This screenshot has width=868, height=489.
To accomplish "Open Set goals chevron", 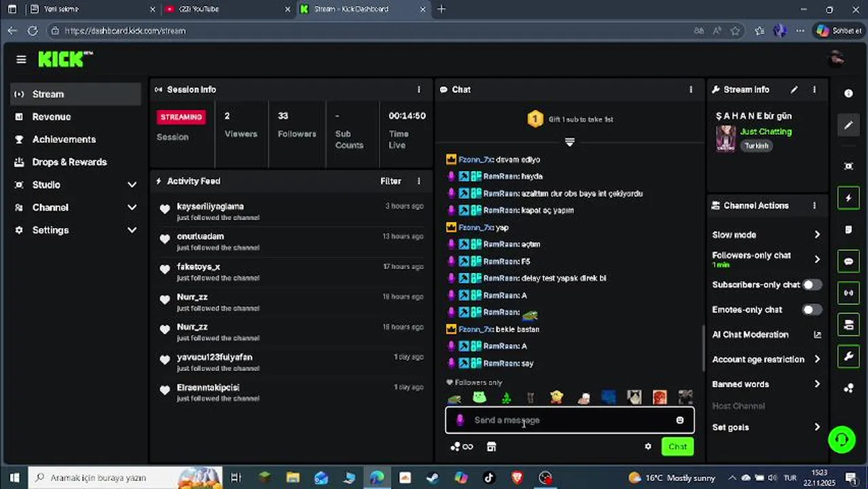I will pos(817,427).
